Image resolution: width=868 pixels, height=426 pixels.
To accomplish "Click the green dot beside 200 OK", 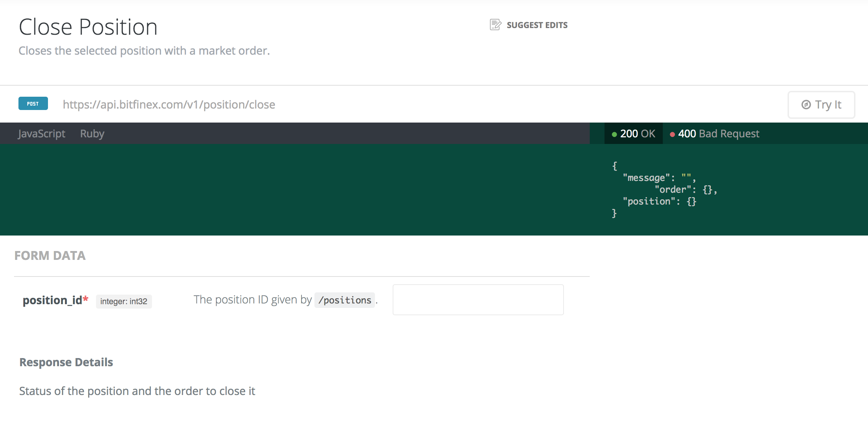I will point(614,134).
